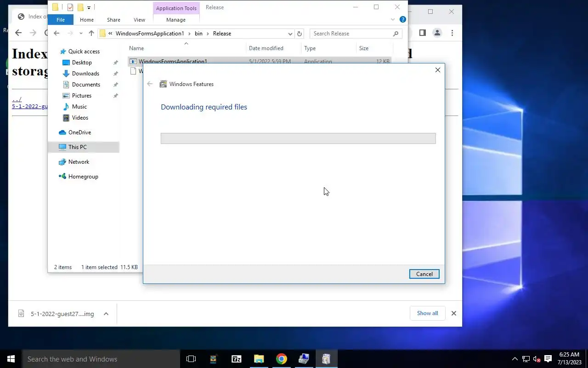Open the Action Center notifications icon
Viewport: 588px width, 368px height.
548,359
